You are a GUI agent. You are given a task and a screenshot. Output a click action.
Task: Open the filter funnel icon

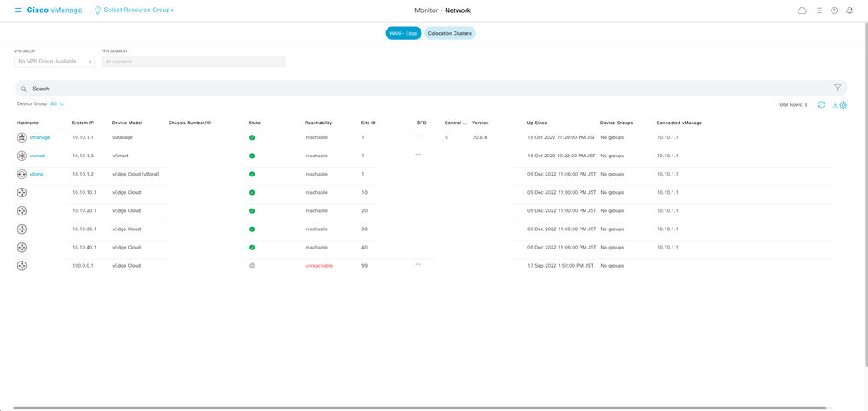(x=838, y=88)
